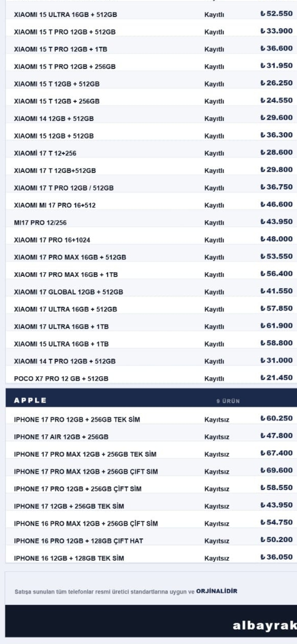Click the ₺69.600 price
Image resolution: width=297 pixels, height=644 pixels.
276,470
